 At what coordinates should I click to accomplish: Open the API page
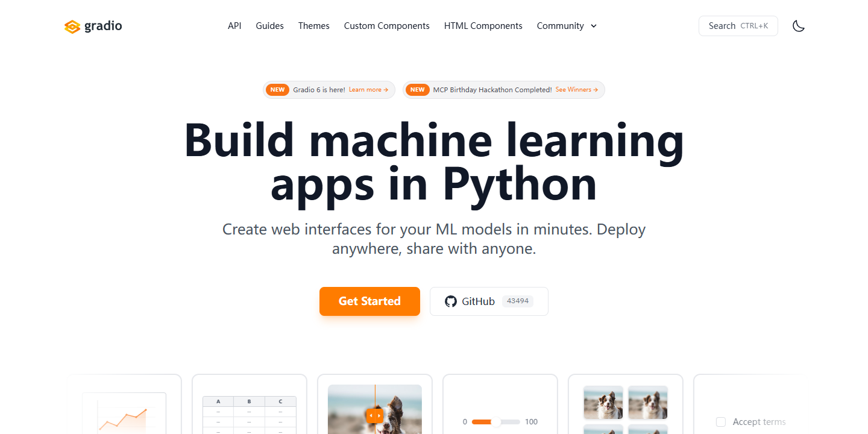(234, 26)
